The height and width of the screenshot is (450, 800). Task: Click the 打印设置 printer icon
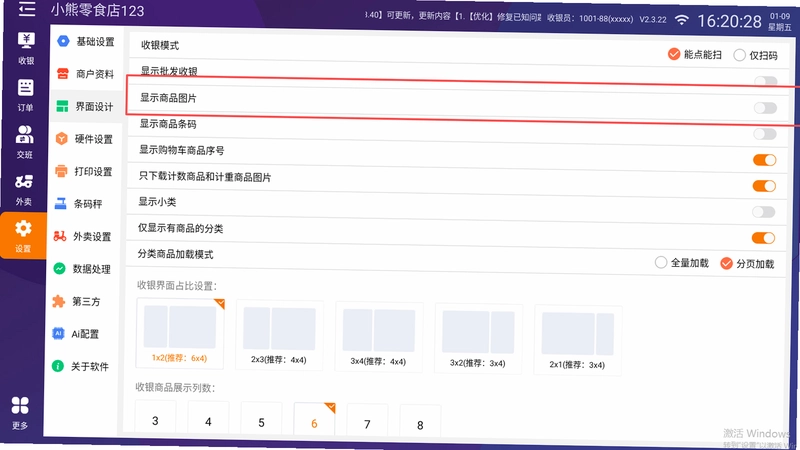(x=61, y=171)
